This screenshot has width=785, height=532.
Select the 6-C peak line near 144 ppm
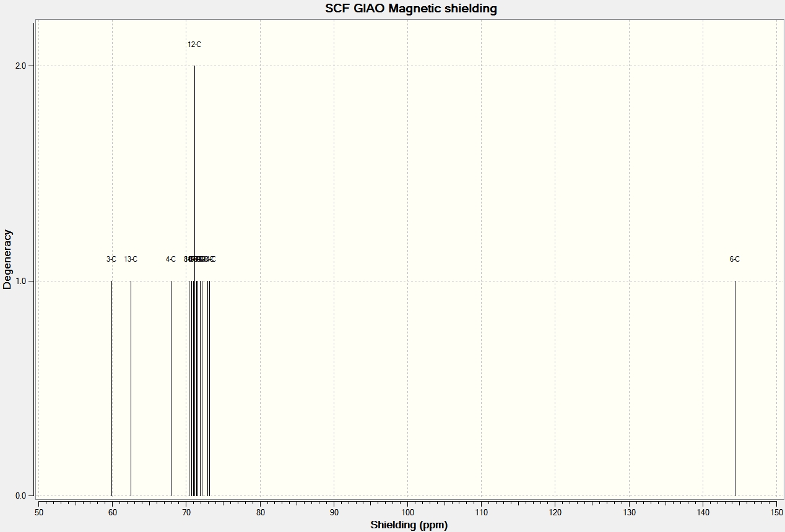pyautogui.click(x=735, y=388)
